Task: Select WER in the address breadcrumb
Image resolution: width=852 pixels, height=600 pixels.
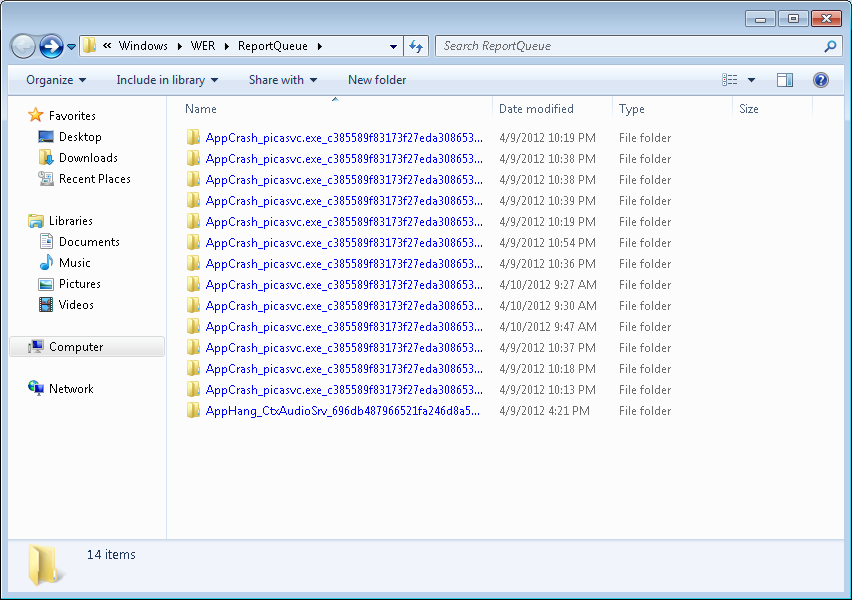Action: click(x=203, y=46)
